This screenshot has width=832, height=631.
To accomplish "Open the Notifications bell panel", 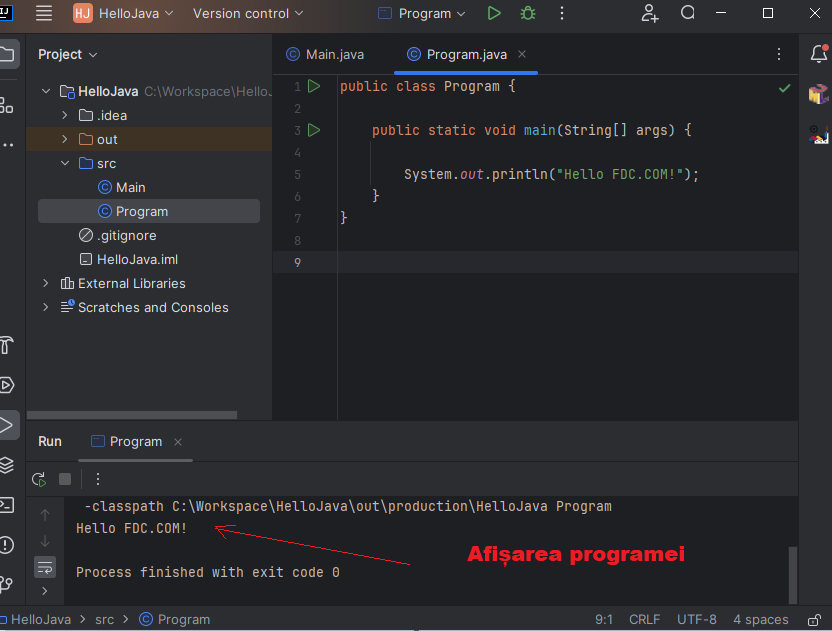I will click(x=819, y=54).
